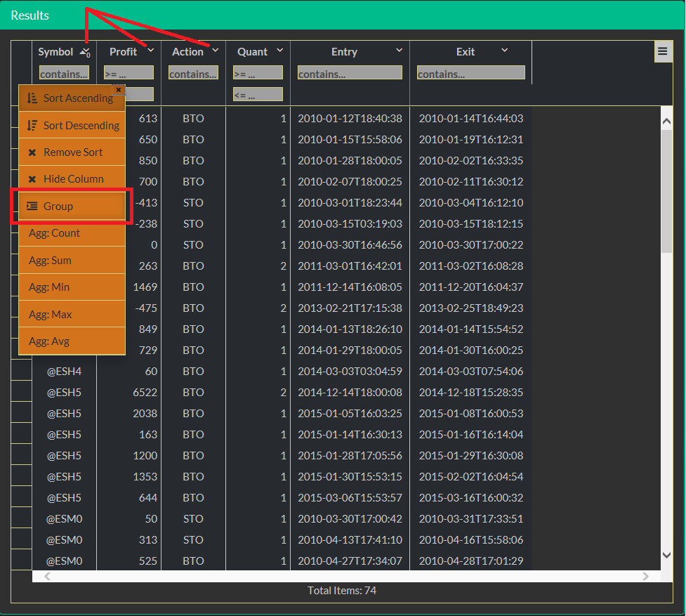
Task: Select the Profit cell showing 2038
Action: pos(129,414)
